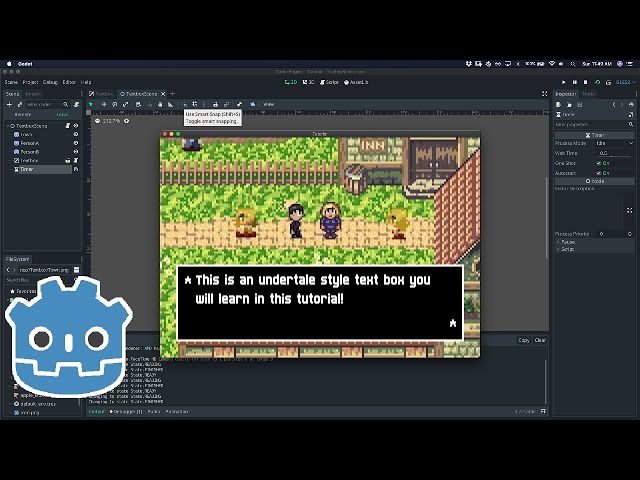Open the Project menu

click(x=30, y=82)
